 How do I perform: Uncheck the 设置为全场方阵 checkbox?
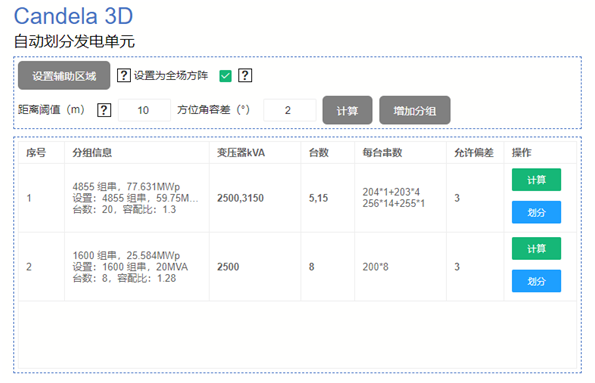tap(225, 76)
